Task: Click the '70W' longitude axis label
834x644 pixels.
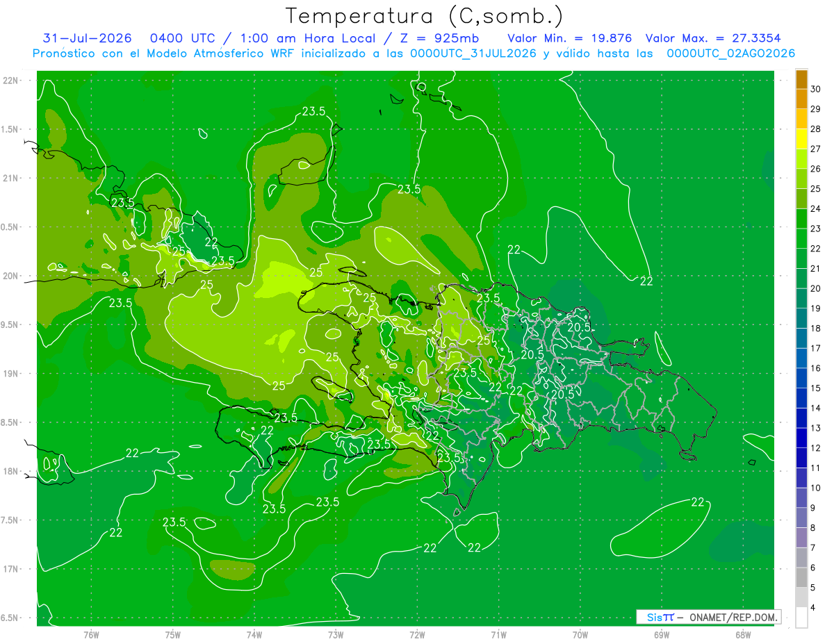Action: point(580,635)
